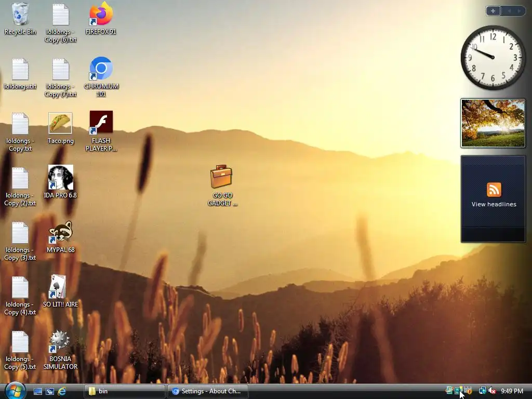Launch Internet Explorer from Quick Launch
Image resolution: width=532 pixels, height=399 pixels.
pyautogui.click(x=62, y=391)
